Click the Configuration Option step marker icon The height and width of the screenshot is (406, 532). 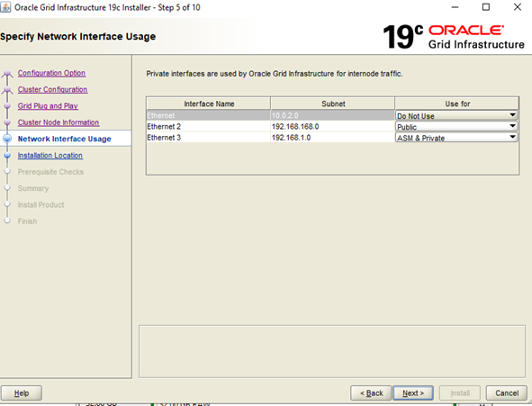pyautogui.click(x=7, y=73)
